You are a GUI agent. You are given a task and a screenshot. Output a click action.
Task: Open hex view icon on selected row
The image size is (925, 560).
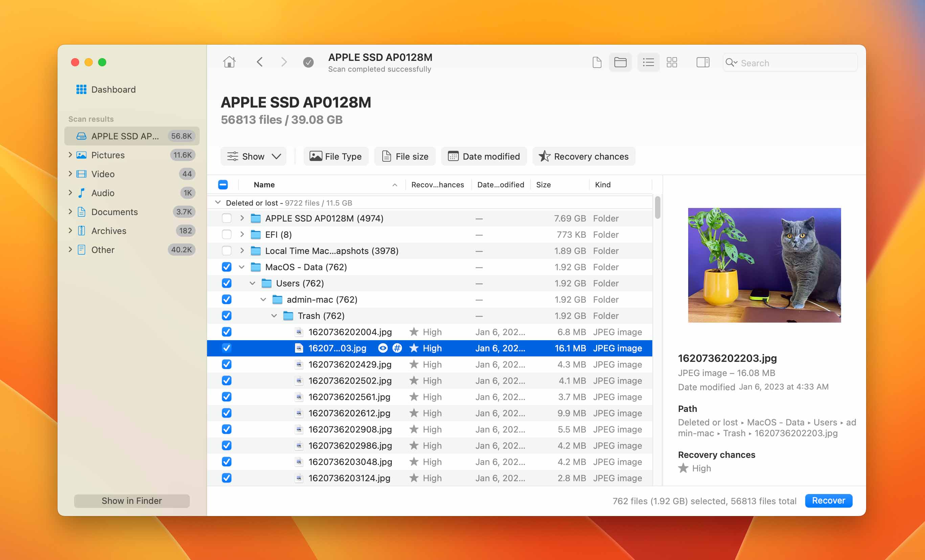point(397,348)
